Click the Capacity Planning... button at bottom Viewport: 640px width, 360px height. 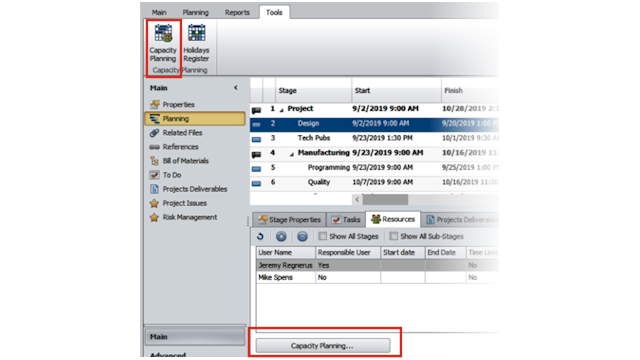(x=322, y=346)
